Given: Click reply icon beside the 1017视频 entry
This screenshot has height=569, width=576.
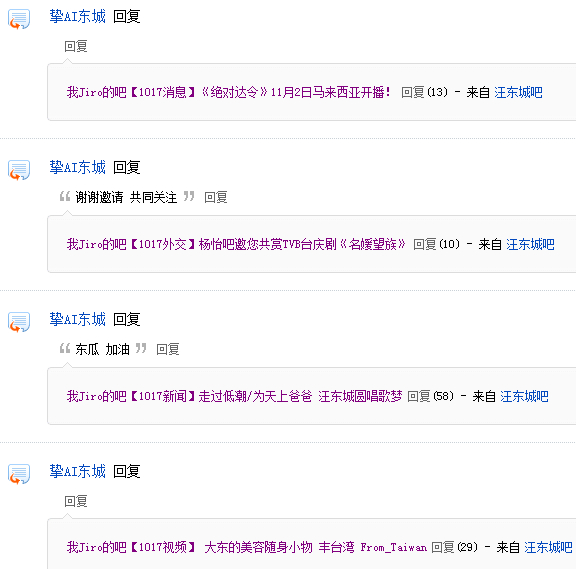Looking at the screenshot, I should pyautogui.click(x=19, y=474).
